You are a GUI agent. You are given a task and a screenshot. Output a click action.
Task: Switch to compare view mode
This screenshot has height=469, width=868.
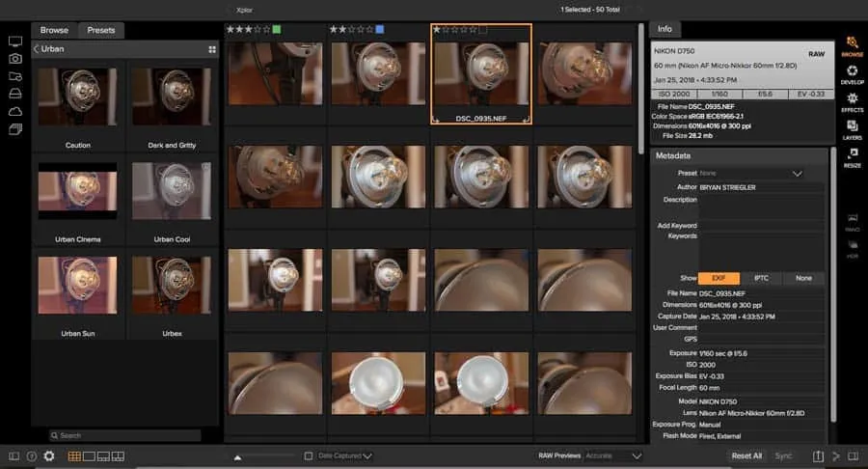tap(118, 456)
